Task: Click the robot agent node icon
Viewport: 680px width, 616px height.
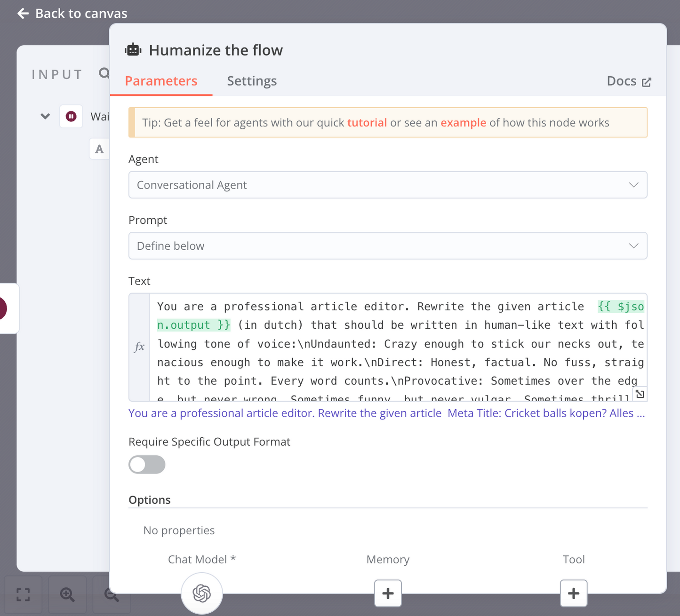Action: click(133, 49)
